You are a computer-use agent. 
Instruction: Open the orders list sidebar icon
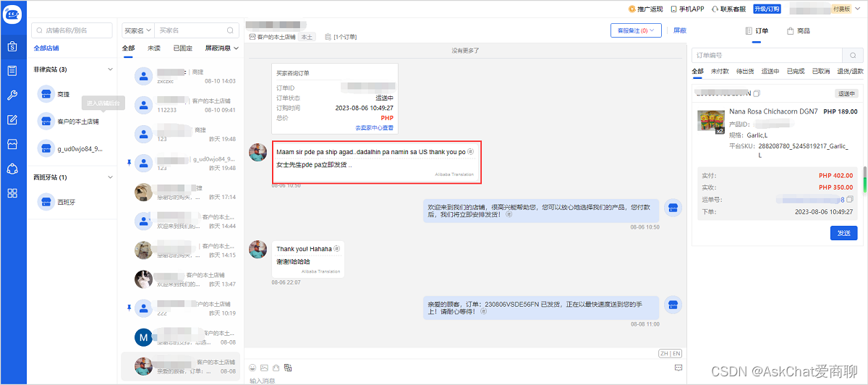(12, 71)
